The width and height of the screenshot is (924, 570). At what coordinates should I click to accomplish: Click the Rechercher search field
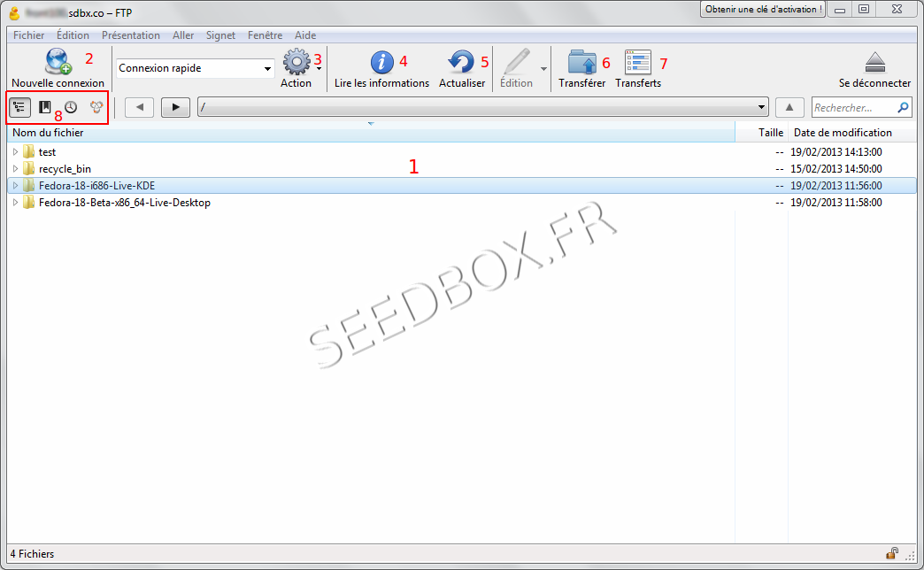(854, 107)
